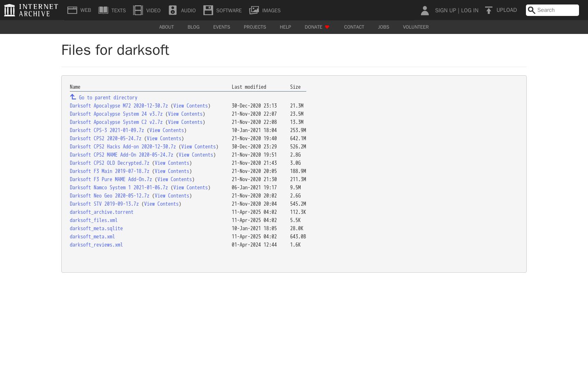Viewport: 588px width, 368px height.
Task: Download Darksoft CPS2 MAME Add-On file
Action: pyautogui.click(x=122, y=155)
